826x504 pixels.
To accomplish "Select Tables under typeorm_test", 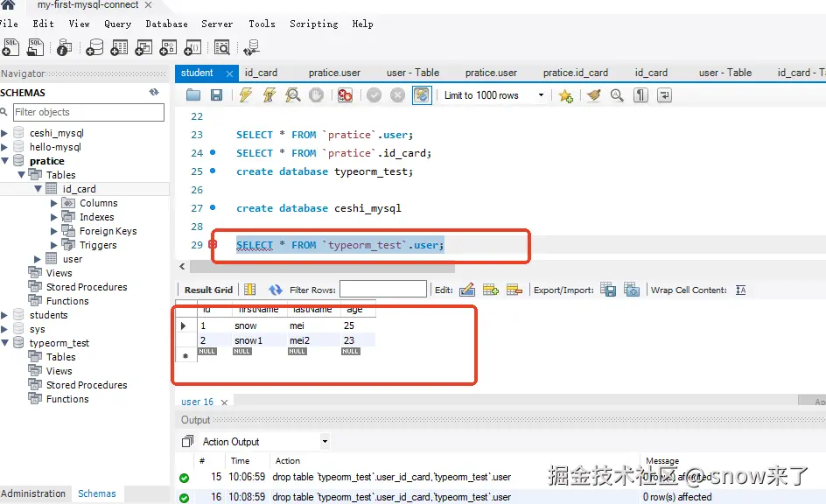I will [x=60, y=357].
